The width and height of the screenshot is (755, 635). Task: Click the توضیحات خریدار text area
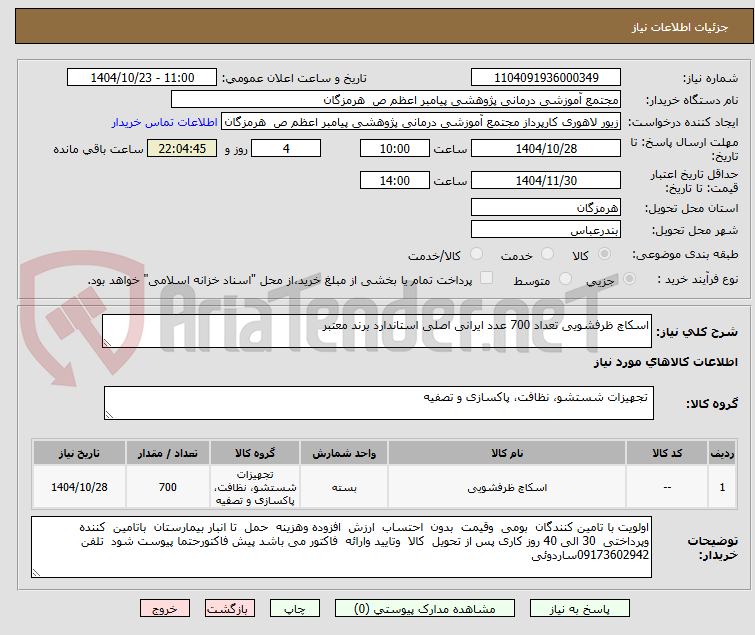coord(341,547)
